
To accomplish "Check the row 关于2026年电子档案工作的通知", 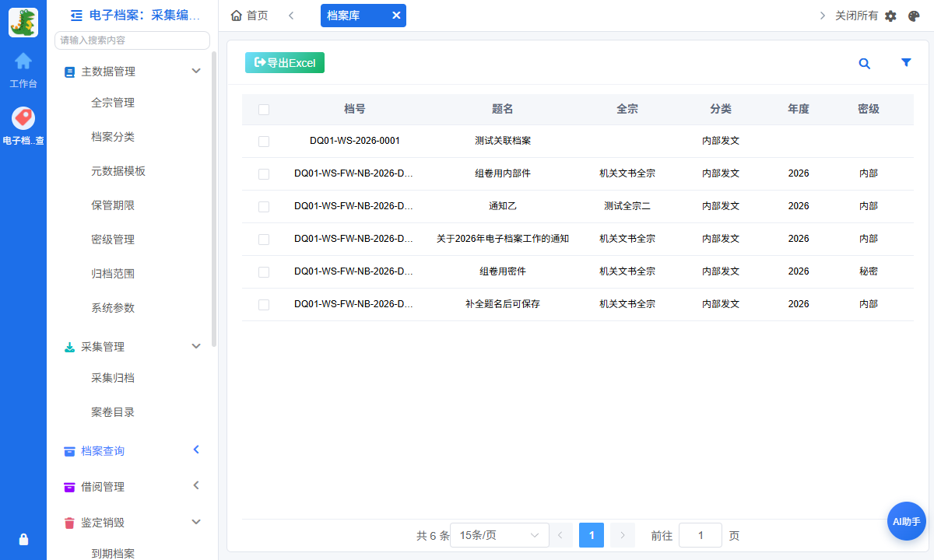I will tap(264, 240).
